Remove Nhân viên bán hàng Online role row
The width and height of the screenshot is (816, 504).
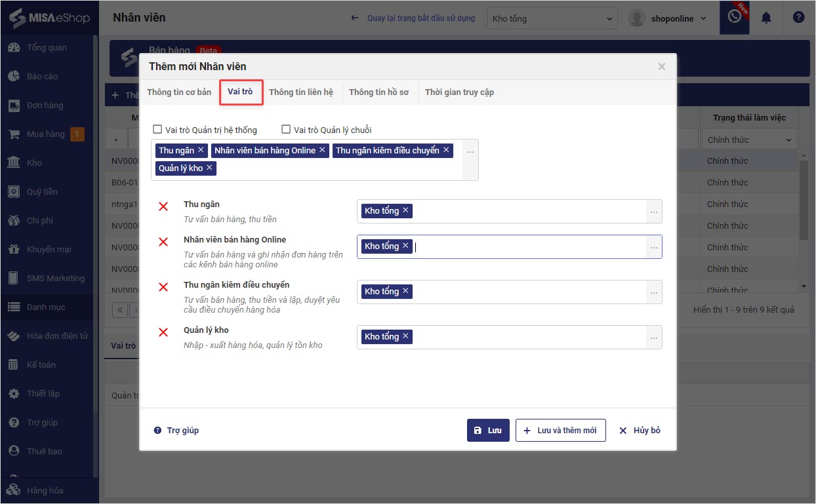(x=163, y=242)
